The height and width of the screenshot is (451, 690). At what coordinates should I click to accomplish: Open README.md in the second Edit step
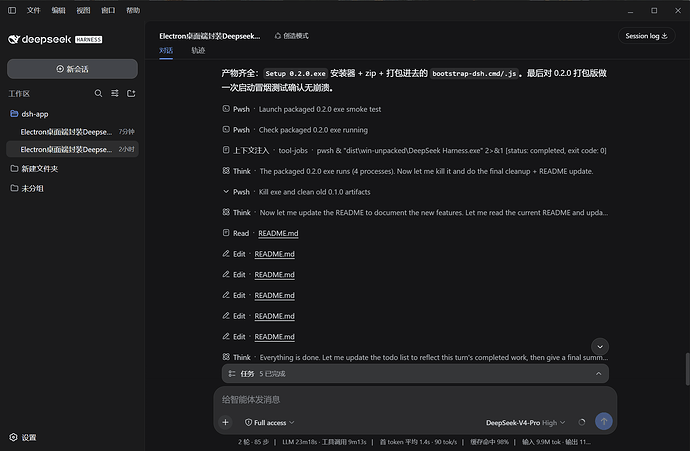275,275
